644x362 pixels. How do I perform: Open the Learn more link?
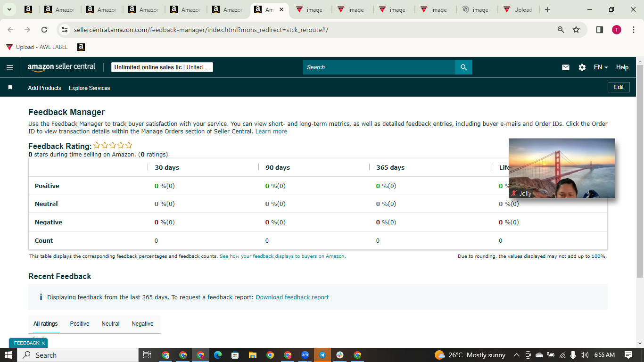[271, 132]
